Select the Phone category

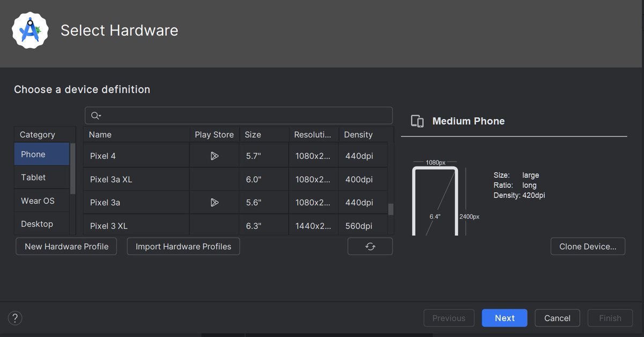point(42,154)
